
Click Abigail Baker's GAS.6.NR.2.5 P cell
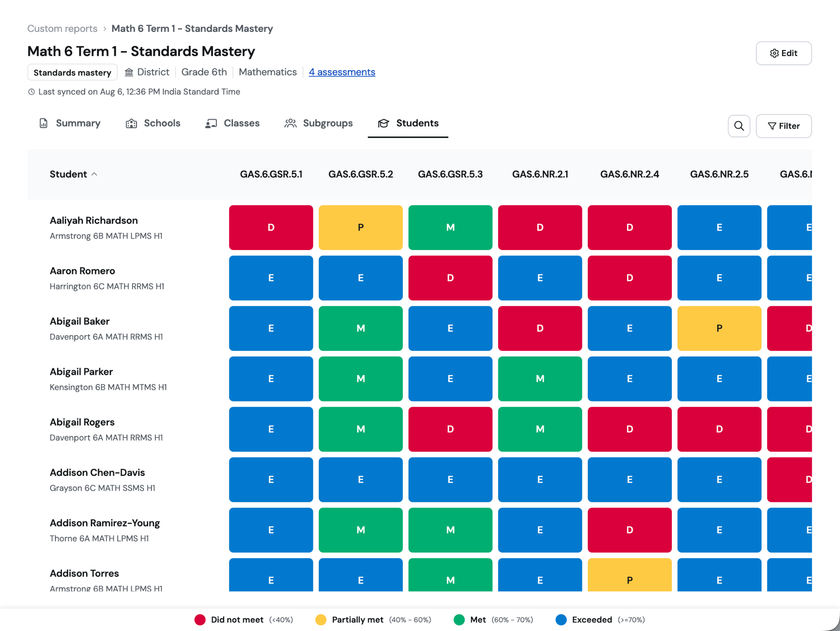click(719, 328)
